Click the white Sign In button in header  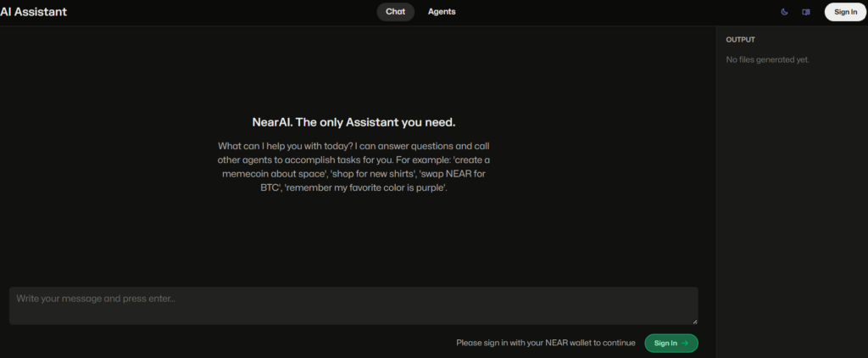(845, 12)
